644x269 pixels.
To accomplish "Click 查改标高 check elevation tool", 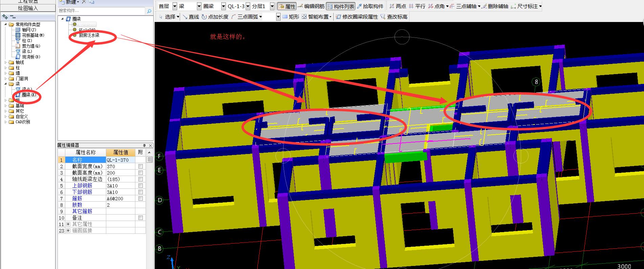I will (394, 17).
